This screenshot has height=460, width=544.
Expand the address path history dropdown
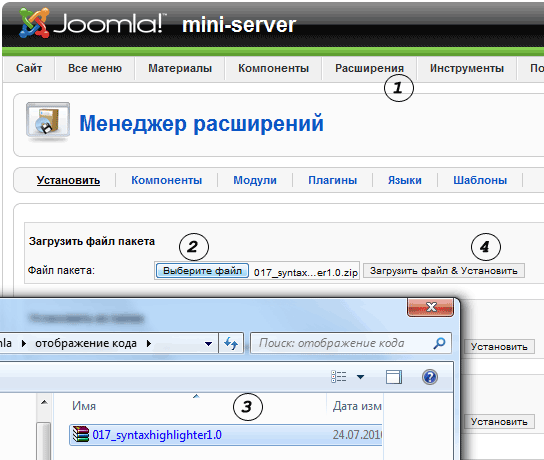[x=208, y=344]
